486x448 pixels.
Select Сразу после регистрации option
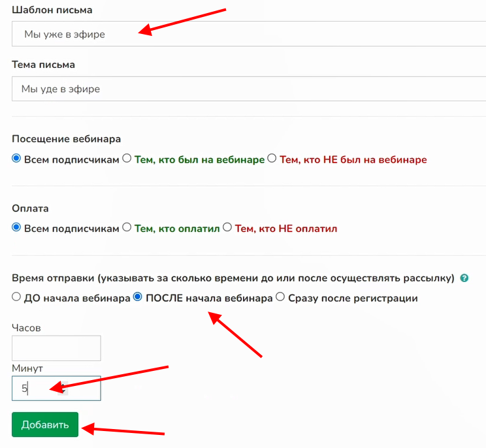coord(280,298)
